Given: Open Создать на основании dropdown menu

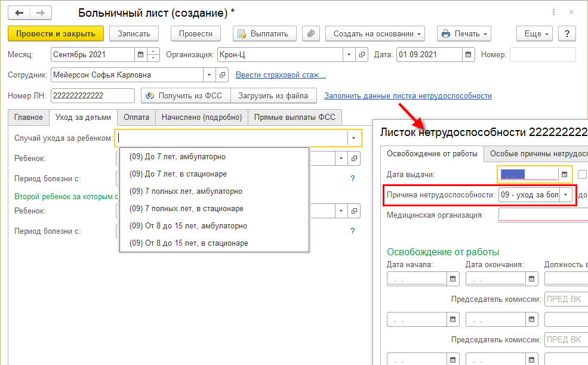Looking at the screenshot, I should click(x=375, y=34).
